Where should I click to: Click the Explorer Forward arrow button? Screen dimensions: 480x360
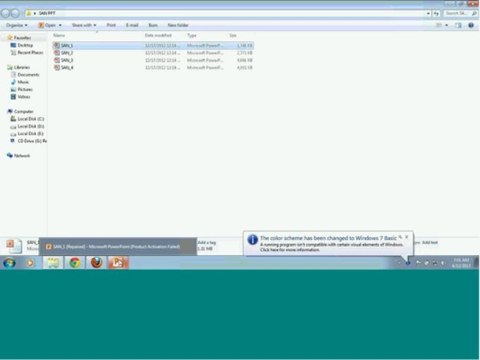pos(15,13)
